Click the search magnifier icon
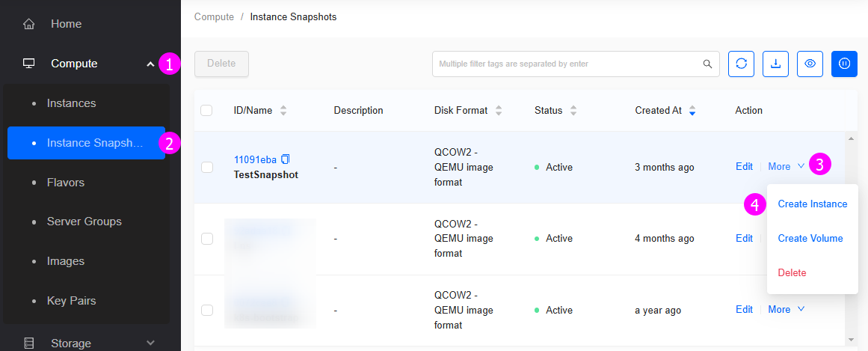Viewport: 868px width, 351px height. coord(707,64)
